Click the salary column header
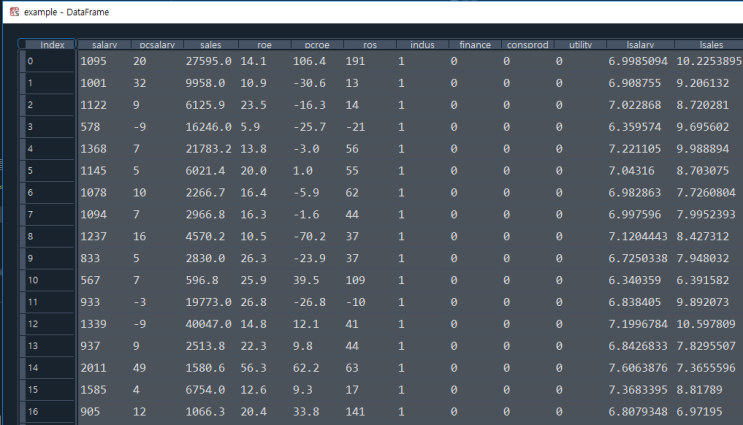The width and height of the screenshot is (743, 425). [x=104, y=44]
